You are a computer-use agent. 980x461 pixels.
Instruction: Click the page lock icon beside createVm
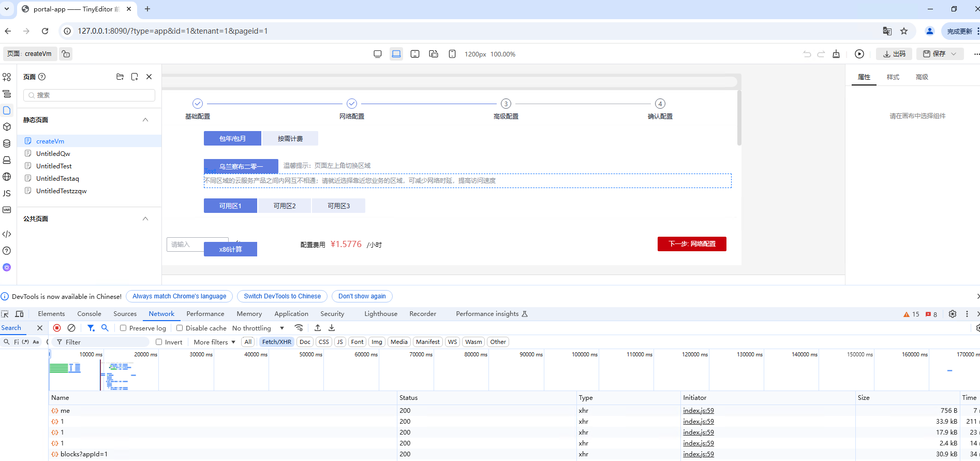coord(66,54)
